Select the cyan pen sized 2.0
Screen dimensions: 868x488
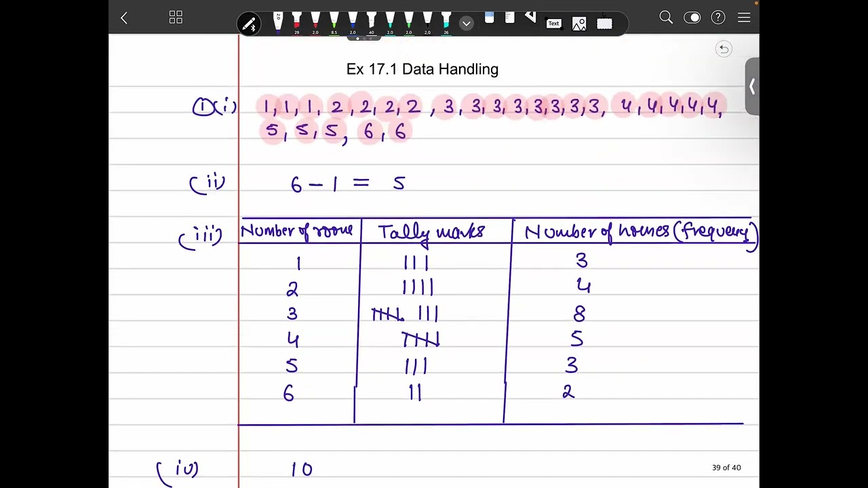[390, 23]
